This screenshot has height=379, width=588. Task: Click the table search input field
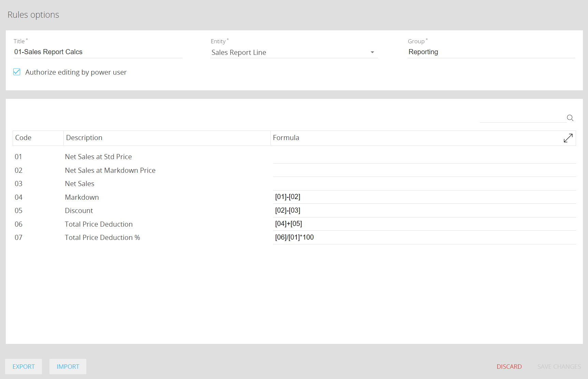[x=522, y=118]
